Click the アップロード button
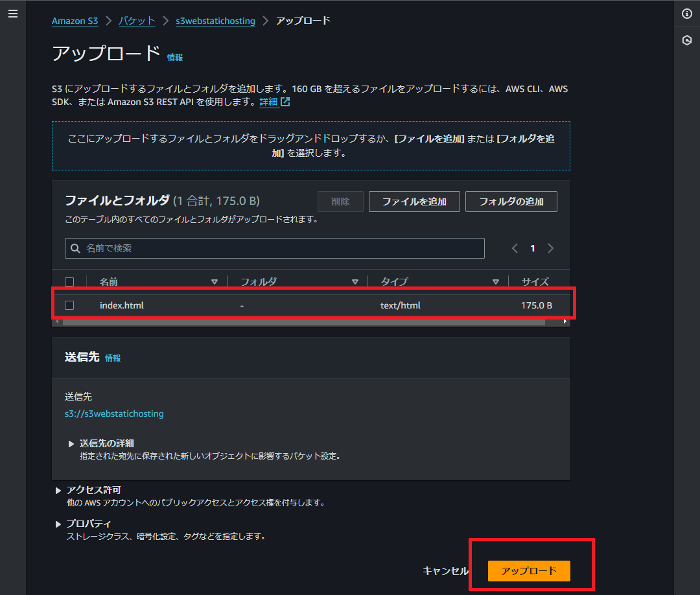Screen dimensions: 700x595 (x=529, y=571)
